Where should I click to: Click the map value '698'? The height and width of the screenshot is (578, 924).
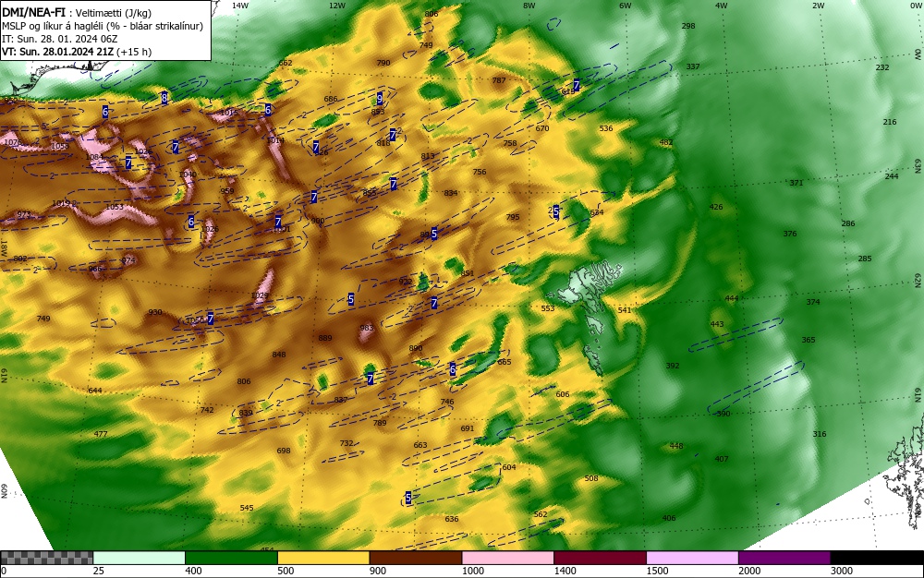click(284, 451)
